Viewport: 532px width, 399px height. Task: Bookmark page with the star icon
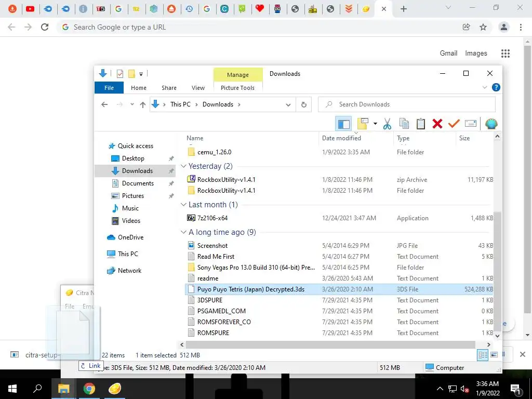click(483, 27)
